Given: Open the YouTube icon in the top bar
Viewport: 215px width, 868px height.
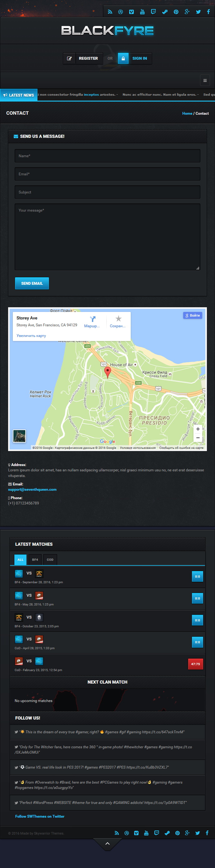Looking at the screenshot, I should [x=142, y=12].
